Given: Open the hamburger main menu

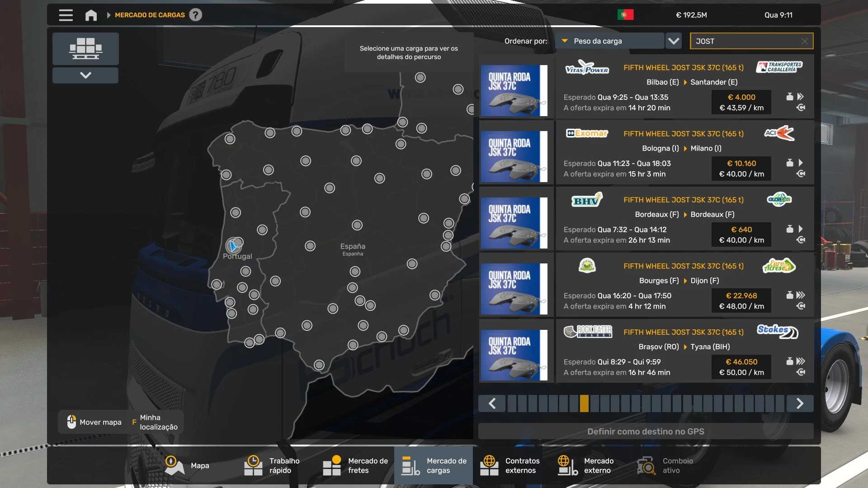Looking at the screenshot, I should click(66, 15).
